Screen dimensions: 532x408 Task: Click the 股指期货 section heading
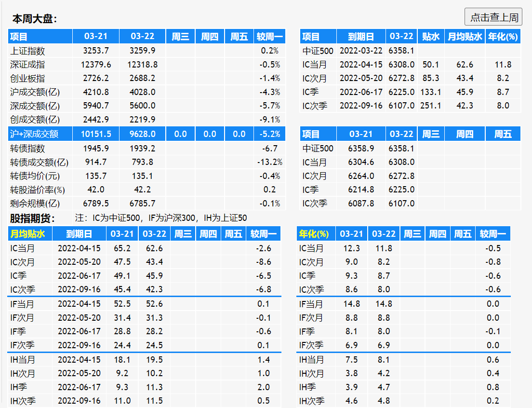[x=32, y=218]
